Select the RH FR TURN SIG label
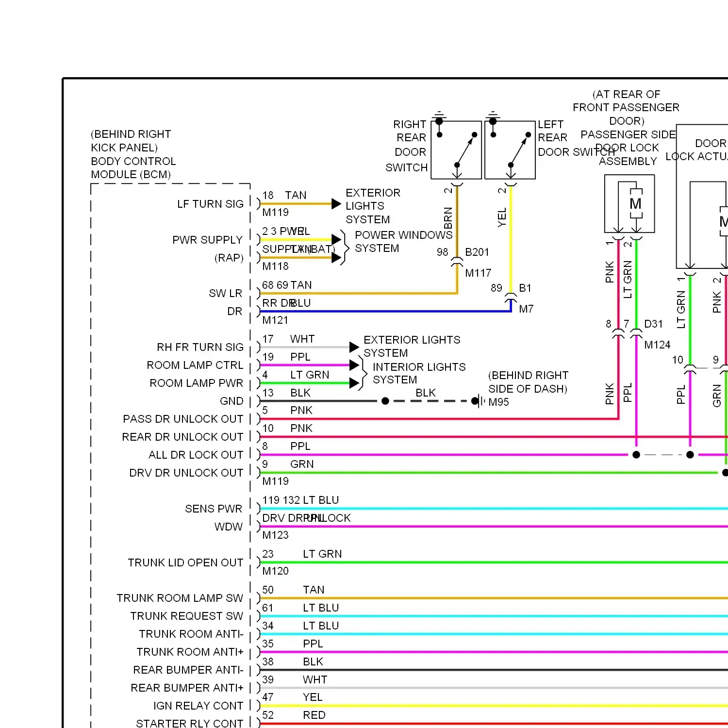The image size is (728, 728). coord(200,347)
